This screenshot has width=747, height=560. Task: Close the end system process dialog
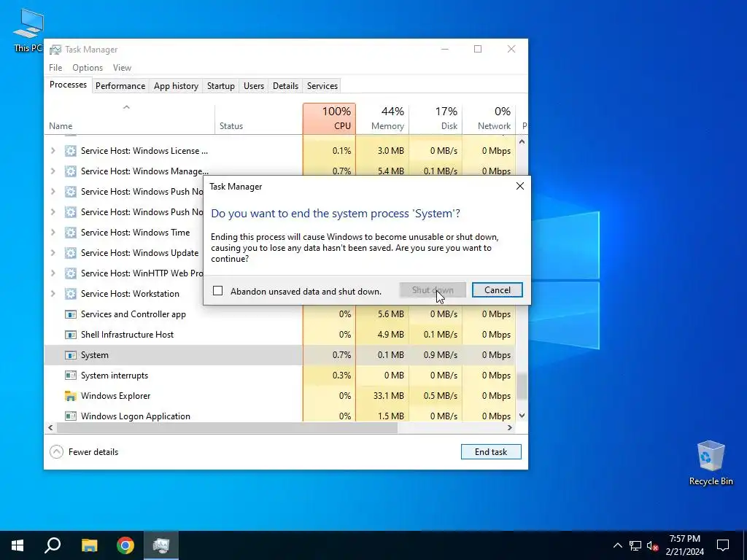click(x=519, y=186)
